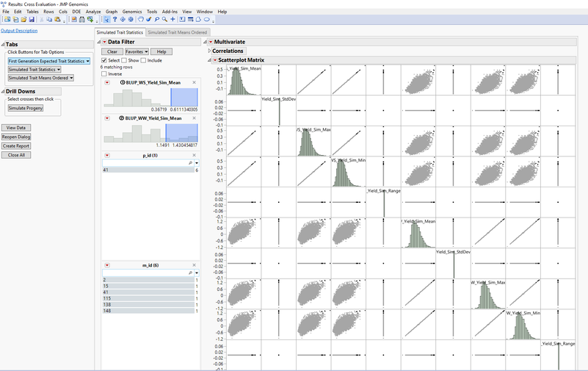Image resolution: width=588 pixels, height=371 pixels.
Task: Click the New Script toolbar icon
Action: [x=15, y=19]
